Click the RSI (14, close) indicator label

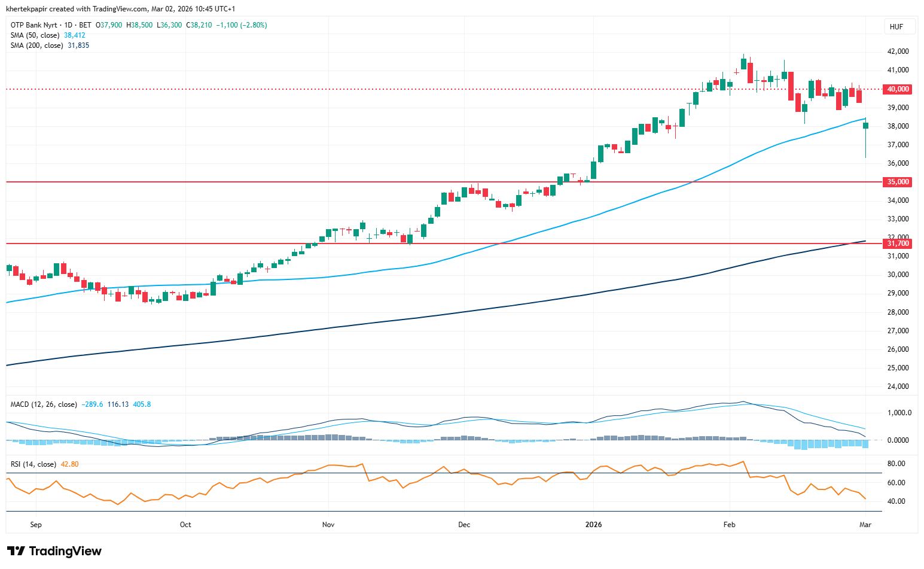33,464
